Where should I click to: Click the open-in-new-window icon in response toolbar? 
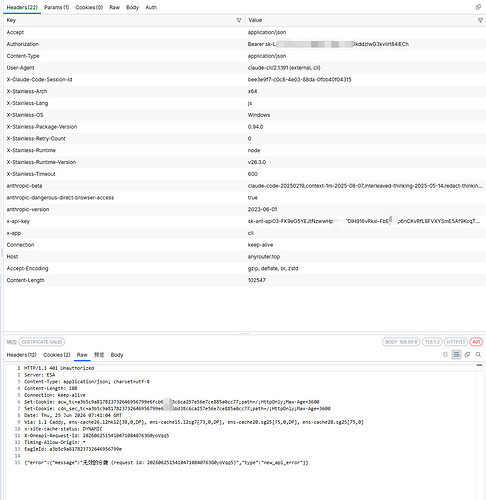point(467,355)
